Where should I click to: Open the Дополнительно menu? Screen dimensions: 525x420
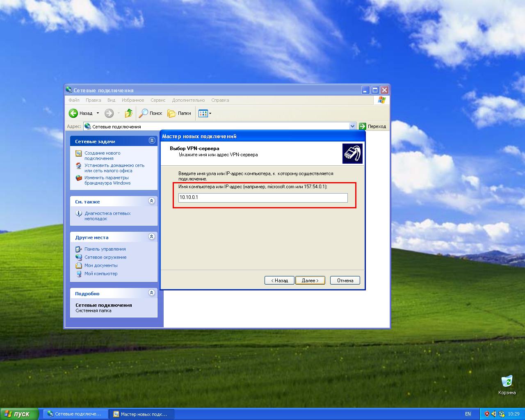tap(188, 100)
